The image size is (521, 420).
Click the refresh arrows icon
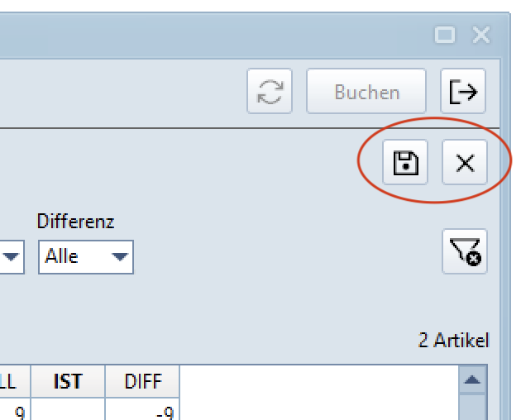[270, 92]
